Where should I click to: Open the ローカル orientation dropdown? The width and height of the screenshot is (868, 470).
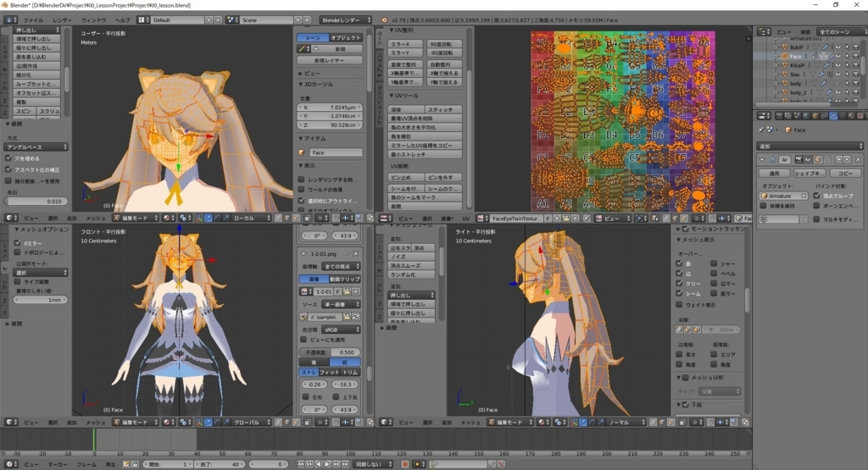point(251,218)
